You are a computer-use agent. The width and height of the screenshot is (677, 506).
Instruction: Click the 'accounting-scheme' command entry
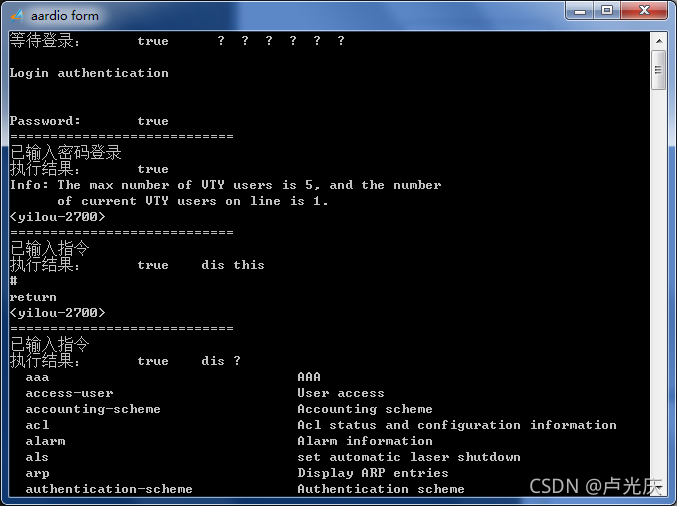click(93, 409)
